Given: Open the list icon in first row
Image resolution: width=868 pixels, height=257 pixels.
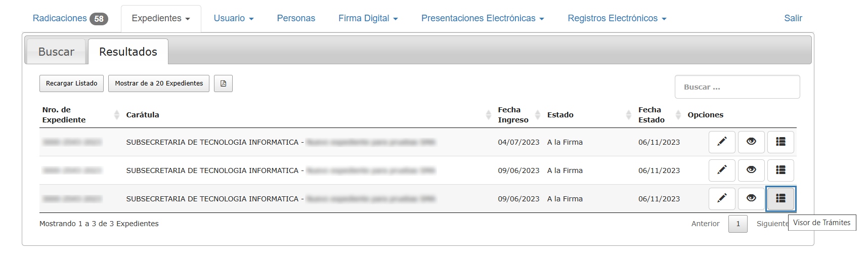Looking at the screenshot, I should (780, 142).
